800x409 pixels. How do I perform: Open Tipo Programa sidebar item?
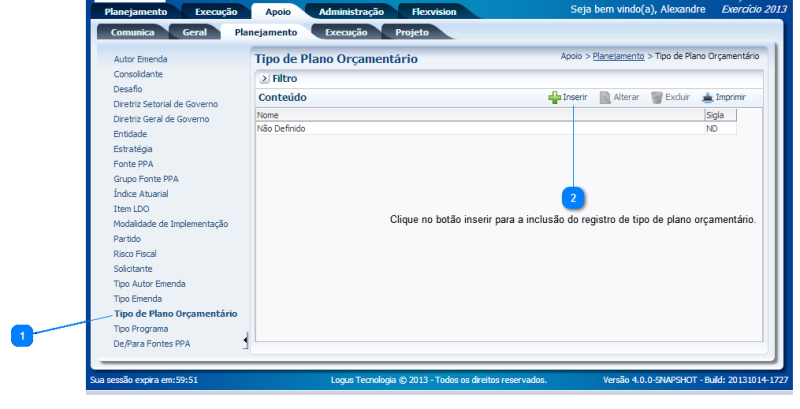point(141,328)
